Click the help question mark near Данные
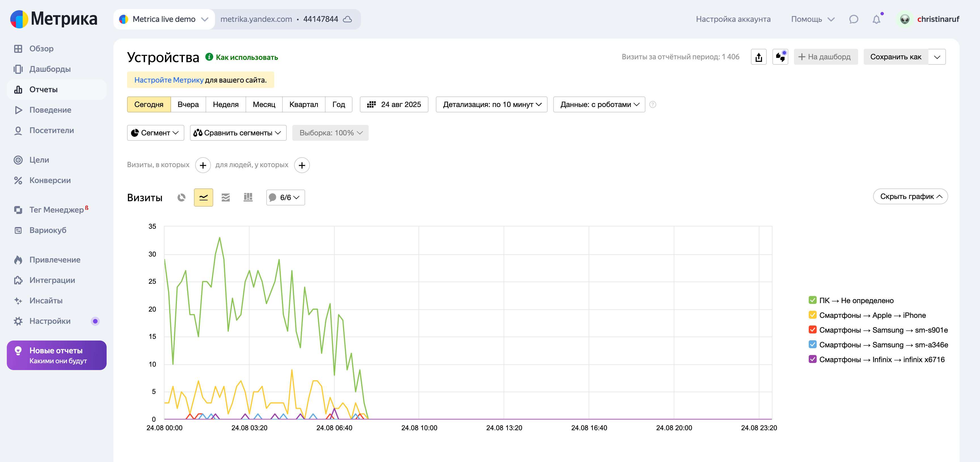This screenshot has height=462, width=980. coord(652,105)
